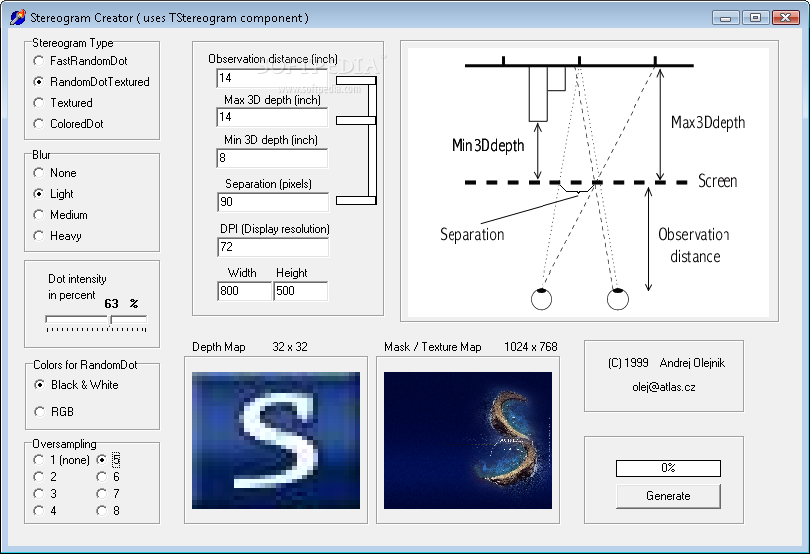The image size is (810, 554).
Task: Maximize the Stereogram Creator window
Action: (x=755, y=18)
